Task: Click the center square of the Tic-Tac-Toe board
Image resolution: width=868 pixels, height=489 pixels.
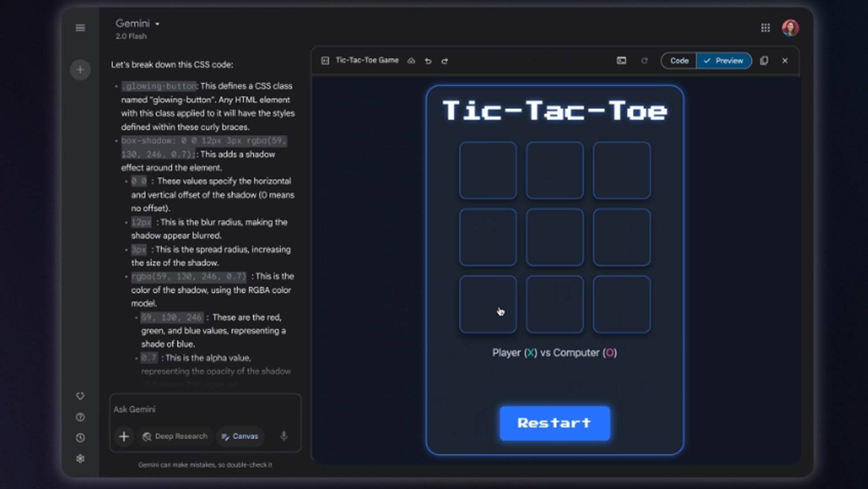Action: [x=554, y=237]
